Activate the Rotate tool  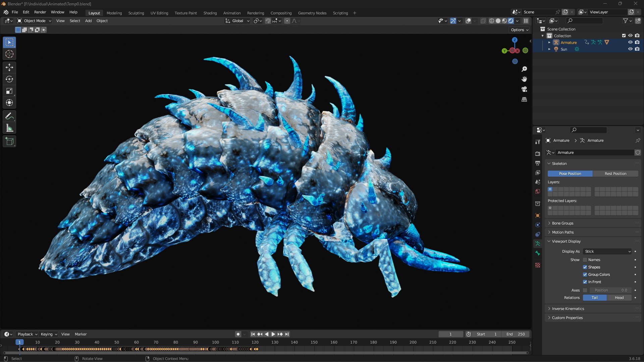pos(9,79)
